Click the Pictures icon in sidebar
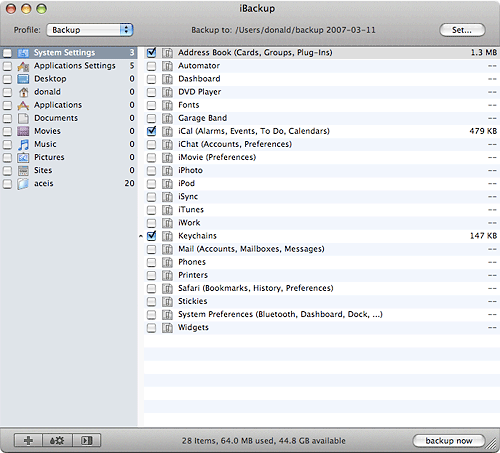The image size is (500, 453). pyautogui.click(x=23, y=158)
